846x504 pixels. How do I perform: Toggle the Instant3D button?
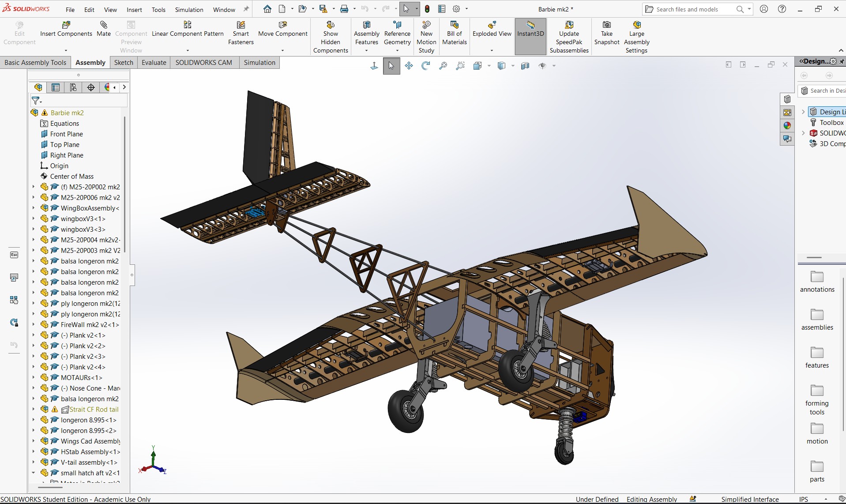coord(530,37)
